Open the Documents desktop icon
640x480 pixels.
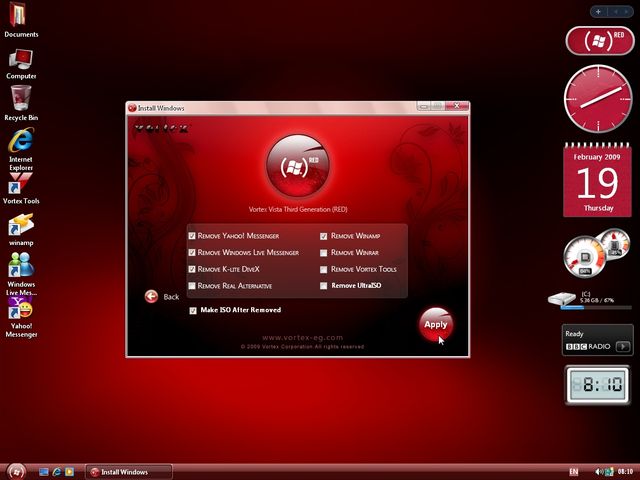pos(19,20)
